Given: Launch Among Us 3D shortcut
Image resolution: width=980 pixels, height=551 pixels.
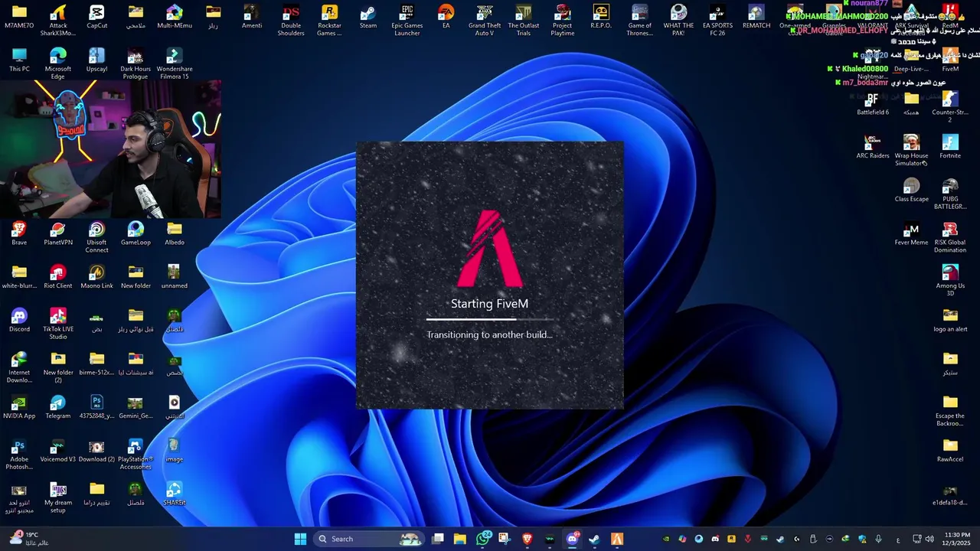Looking at the screenshot, I should point(950,281).
